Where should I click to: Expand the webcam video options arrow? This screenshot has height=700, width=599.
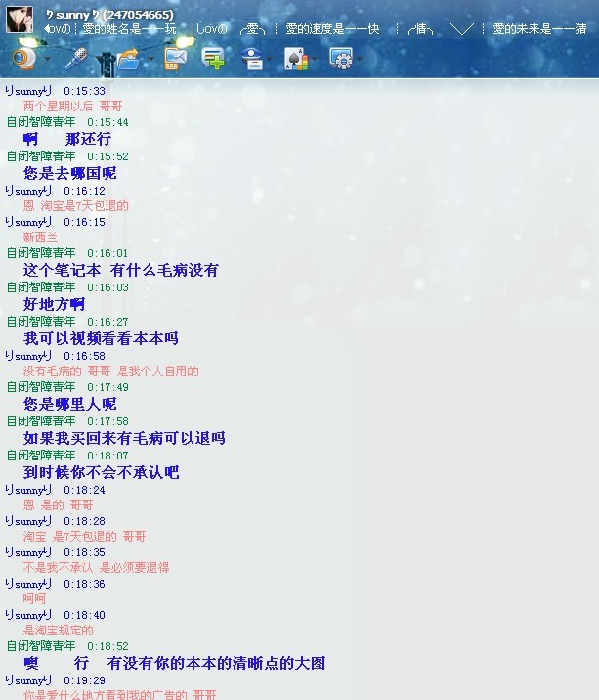point(46,60)
